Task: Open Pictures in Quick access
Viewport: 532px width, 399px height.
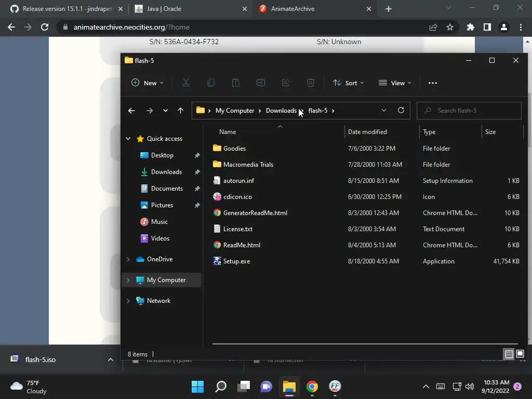Action: tap(162, 205)
